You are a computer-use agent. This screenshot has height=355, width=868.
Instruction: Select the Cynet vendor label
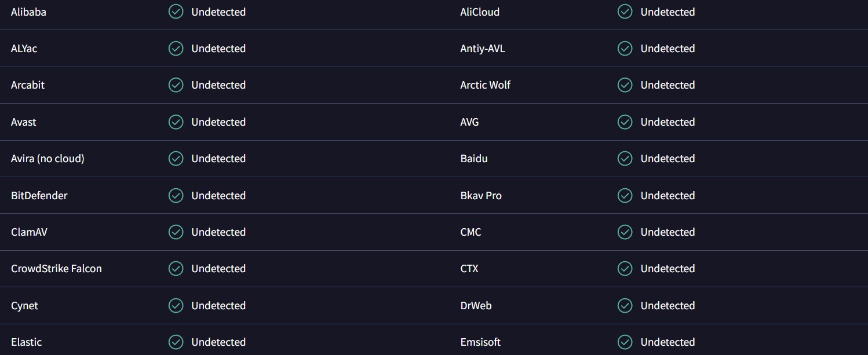point(24,305)
